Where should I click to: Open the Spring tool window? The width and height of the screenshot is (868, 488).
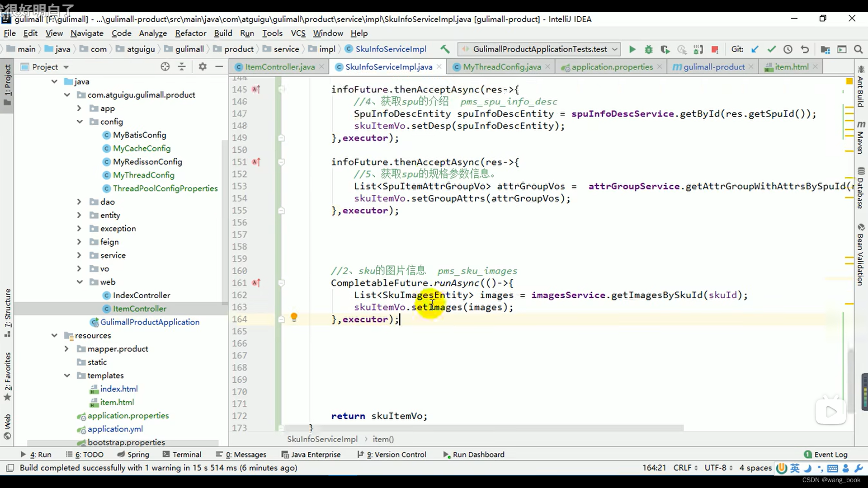point(133,455)
